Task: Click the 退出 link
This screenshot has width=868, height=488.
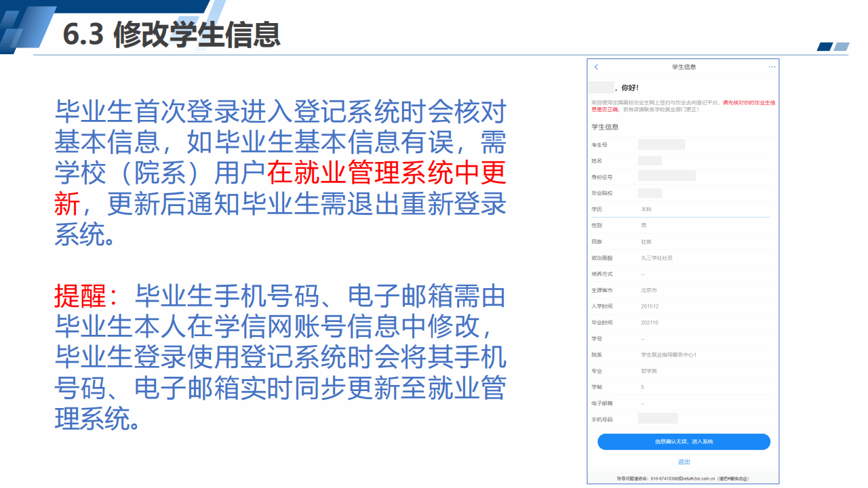Action: [684, 462]
